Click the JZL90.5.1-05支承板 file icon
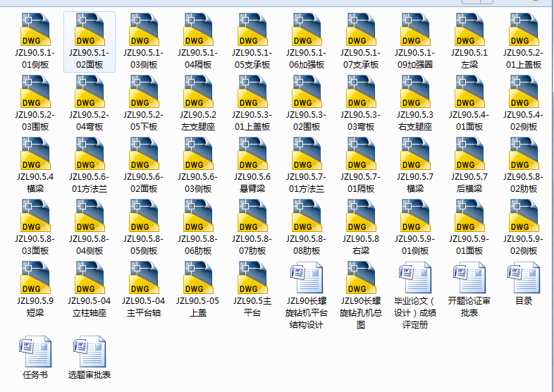Screen dimensions: 554x392 [x=252, y=30]
